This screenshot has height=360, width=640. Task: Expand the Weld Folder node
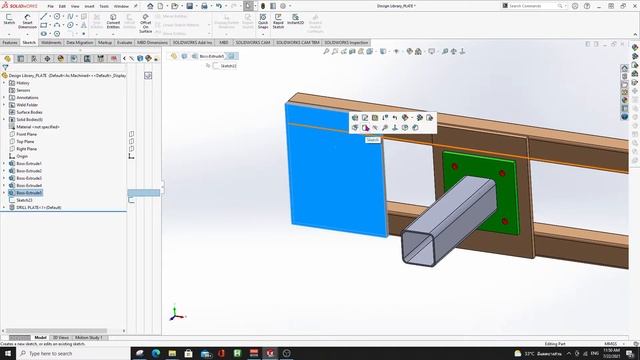pos(4,105)
